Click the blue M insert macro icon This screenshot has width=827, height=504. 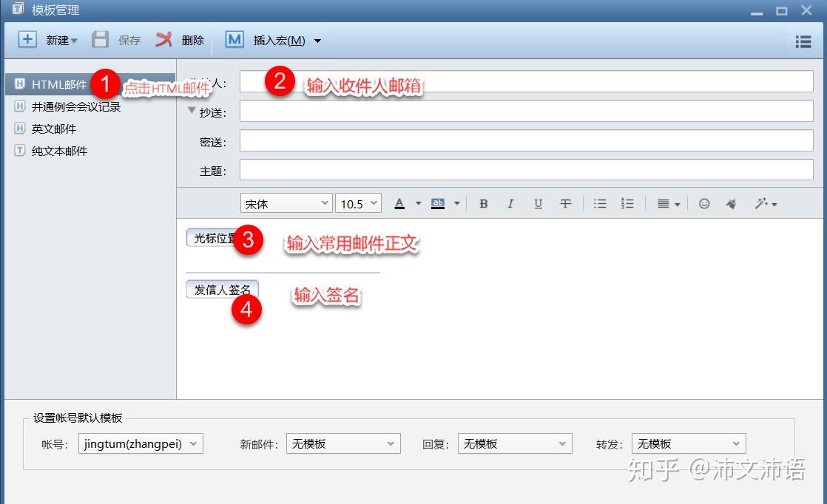point(234,40)
